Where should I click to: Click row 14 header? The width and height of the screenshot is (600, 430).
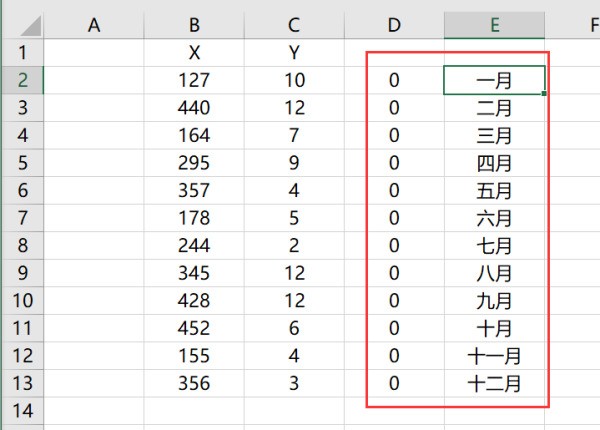(22, 410)
